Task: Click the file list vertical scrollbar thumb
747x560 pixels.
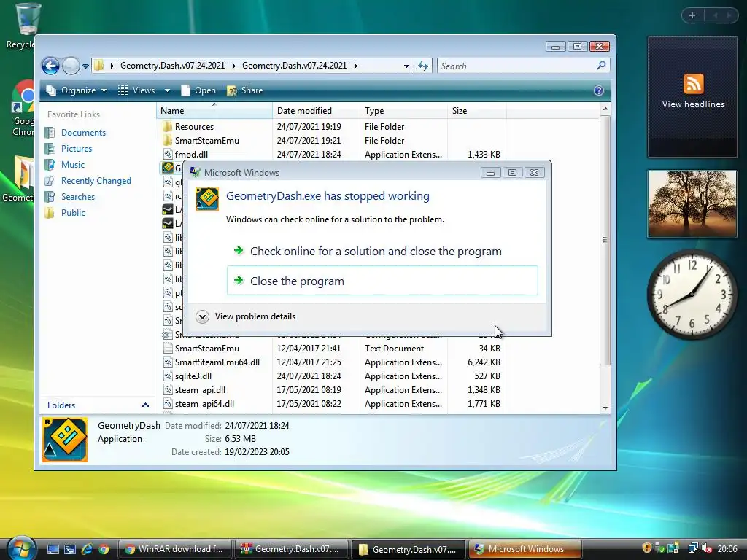Action: [x=605, y=240]
